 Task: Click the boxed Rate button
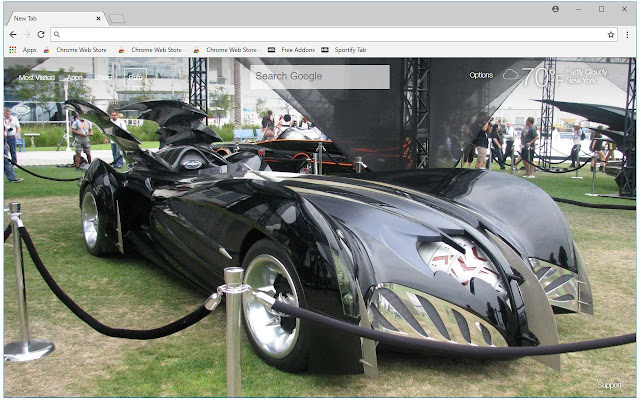pyautogui.click(x=135, y=77)
